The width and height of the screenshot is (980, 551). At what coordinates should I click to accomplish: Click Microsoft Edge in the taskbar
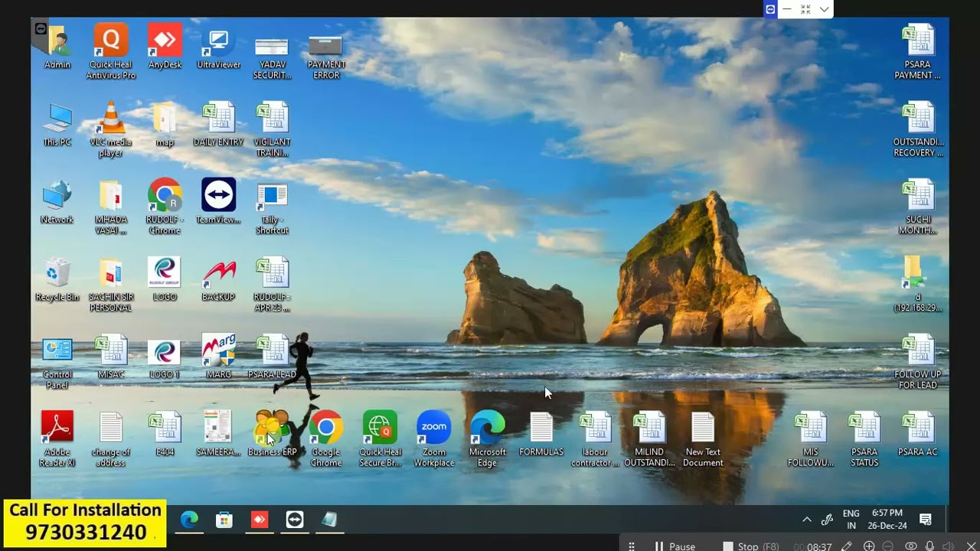tap(189, 520)
